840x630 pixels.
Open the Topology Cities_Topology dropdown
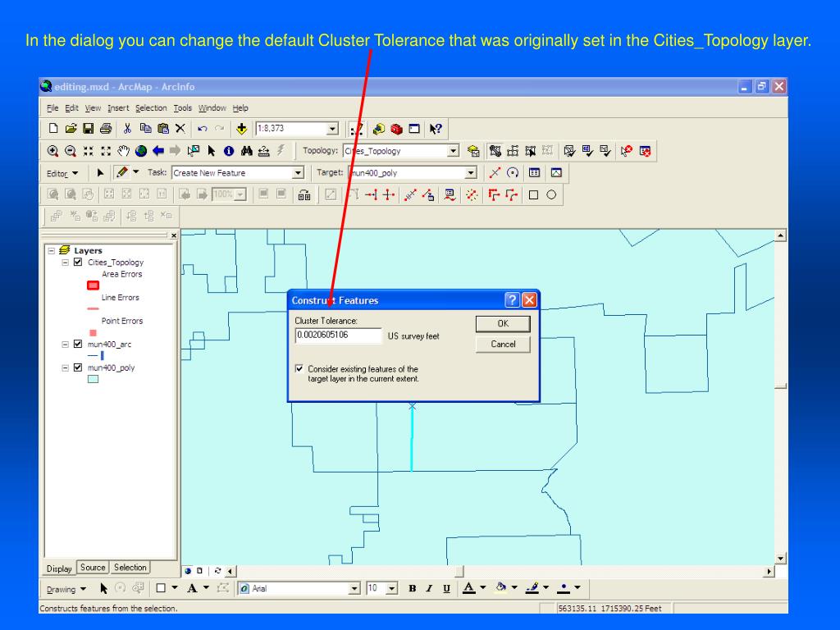pyautogui.click(x=454, y=151)
